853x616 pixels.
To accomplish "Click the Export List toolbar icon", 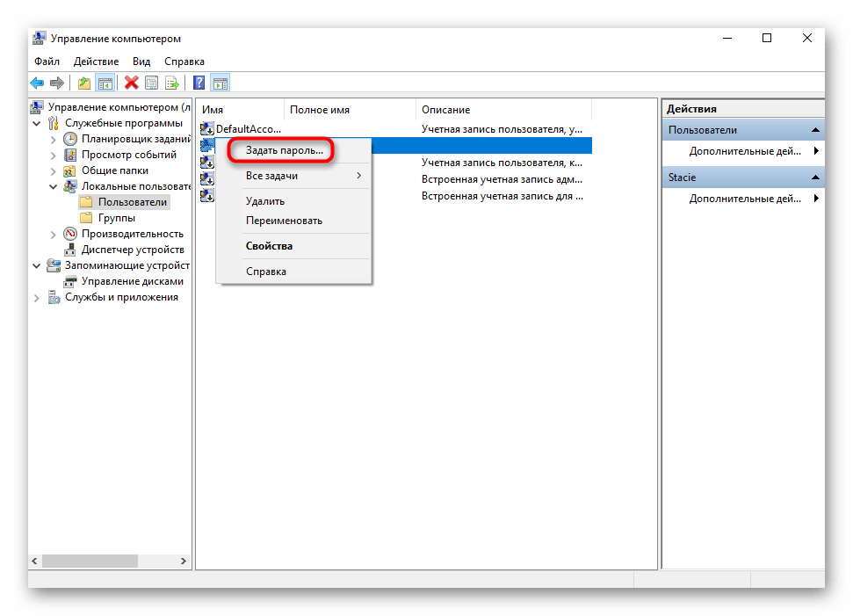I will click(x=172, y=83).
